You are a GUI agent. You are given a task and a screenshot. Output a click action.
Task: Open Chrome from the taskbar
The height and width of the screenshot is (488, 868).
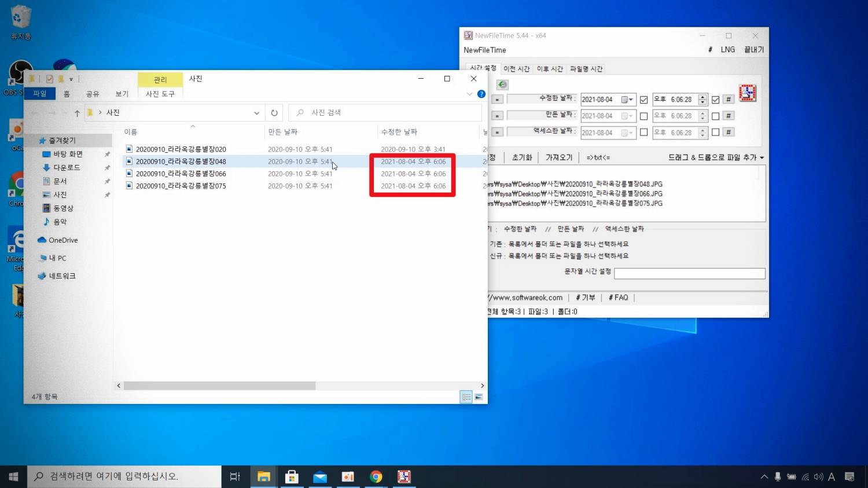[376, 476]
